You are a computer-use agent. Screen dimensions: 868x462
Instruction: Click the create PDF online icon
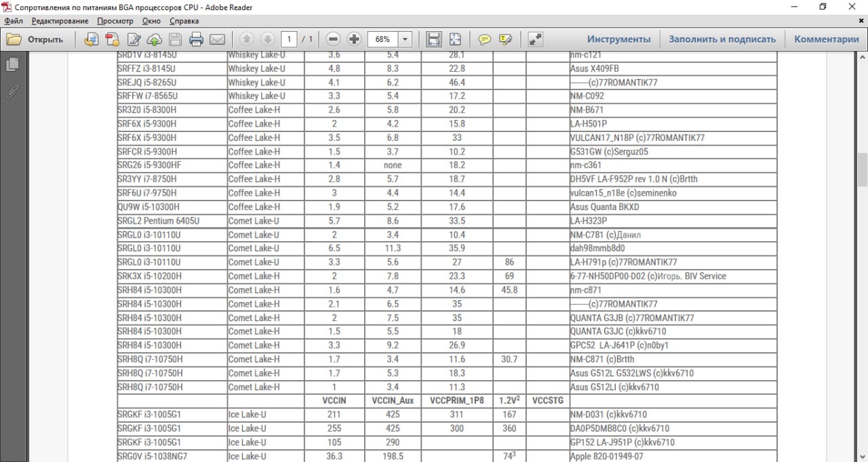pyautogui.click(x=113, y=39)
